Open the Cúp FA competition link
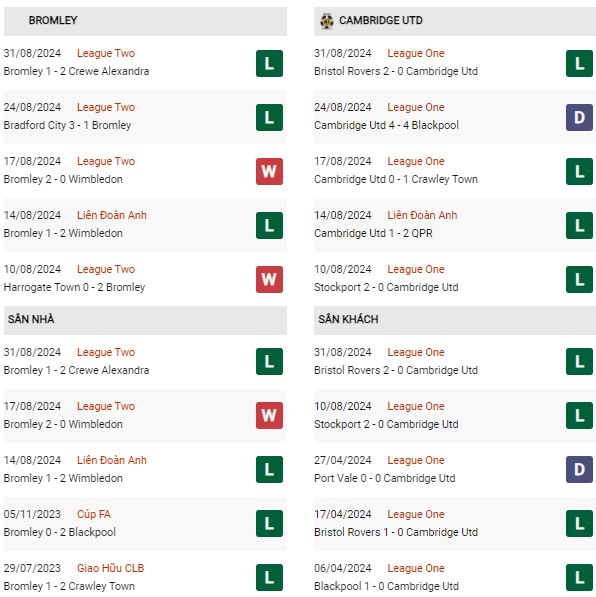 pyautogui.click(x=94, y=514)
